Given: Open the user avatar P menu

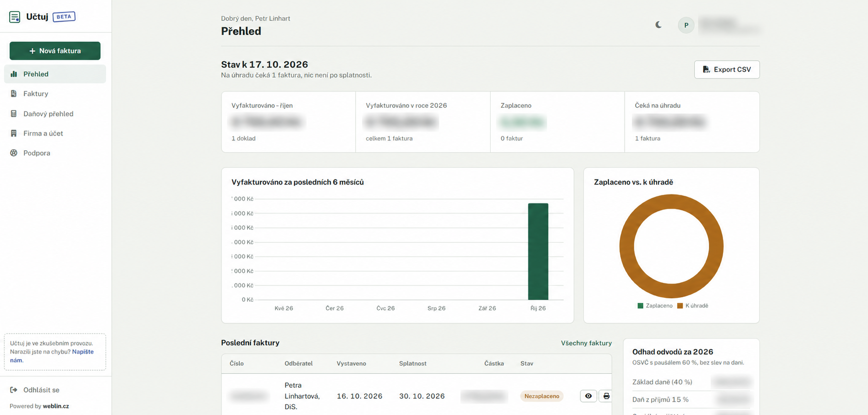Looking at the screenshot, I should [686, 25].
